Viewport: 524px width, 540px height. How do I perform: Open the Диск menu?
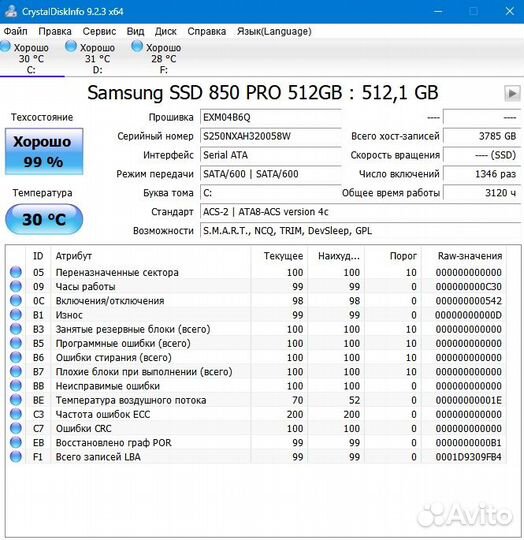point(166,31)
